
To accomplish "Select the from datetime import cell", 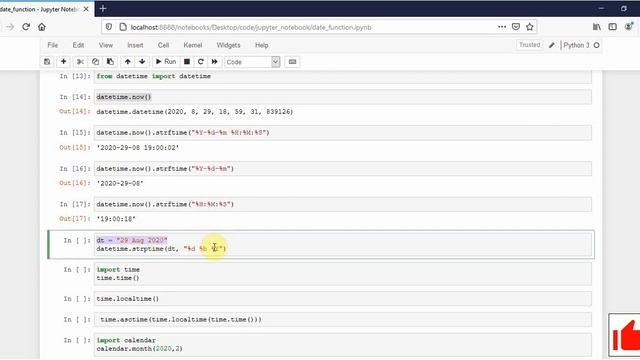I will [342, 76].
